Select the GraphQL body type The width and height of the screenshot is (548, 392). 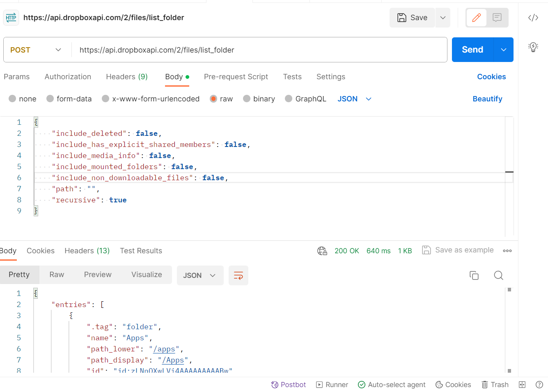click(306, 99)
